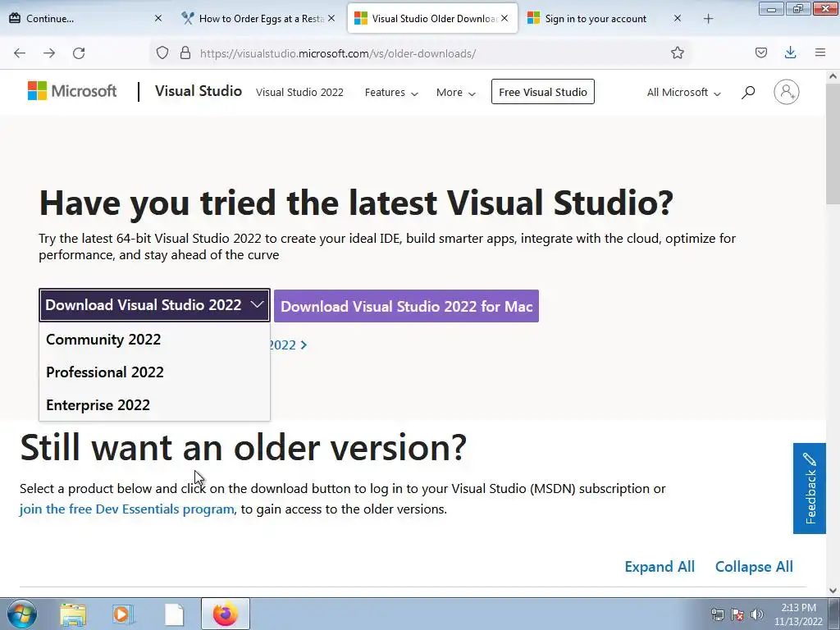Image resolution: width=840 pixels, height=630 pixels.
Task: Select Professional 2022 from the dropdown
Action: [x=154, y=372]
